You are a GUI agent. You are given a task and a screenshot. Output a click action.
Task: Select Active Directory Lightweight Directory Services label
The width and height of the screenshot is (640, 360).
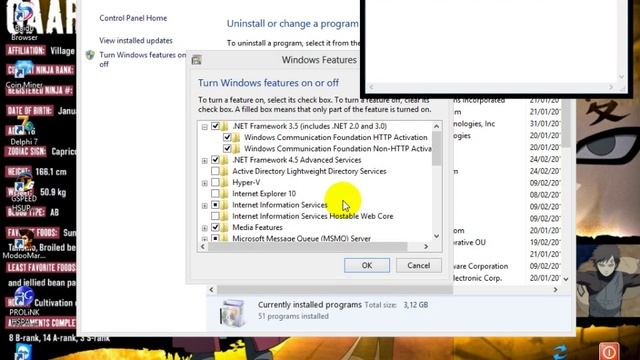309,171
